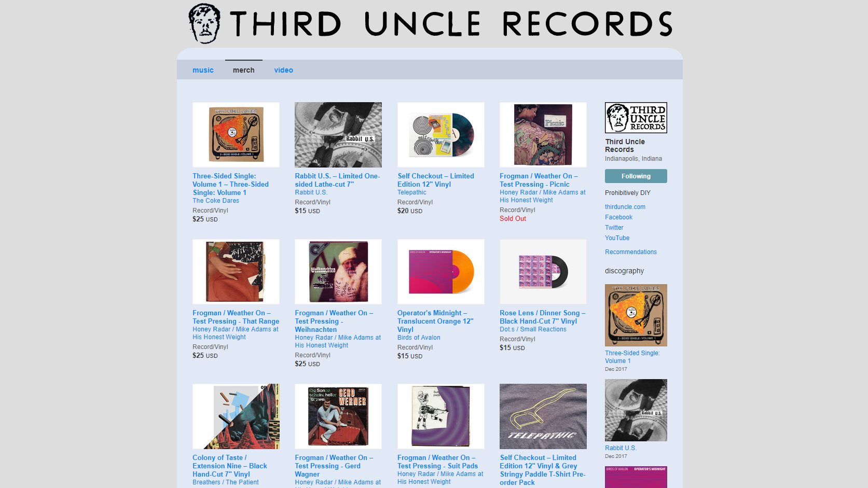Visit the thirduncle.com link
868x488 pixels.
tap(625, 207)
